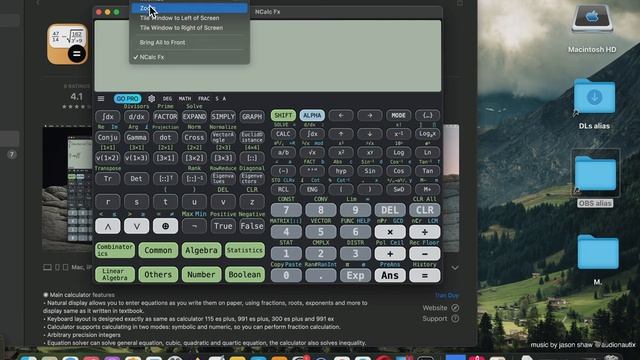
Task: Insert a fraction with a/b key
Action: coord(283,152)
